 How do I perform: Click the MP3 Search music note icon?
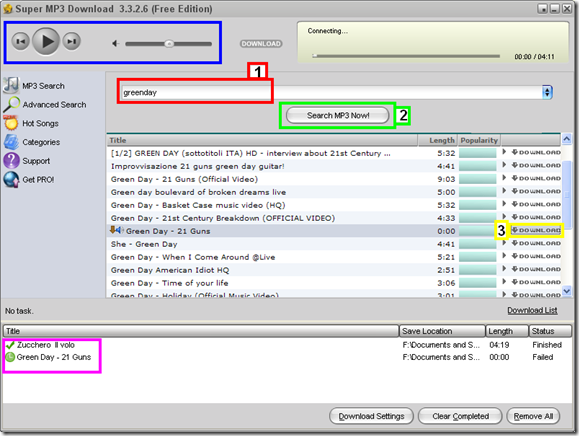tap(11, 85)
